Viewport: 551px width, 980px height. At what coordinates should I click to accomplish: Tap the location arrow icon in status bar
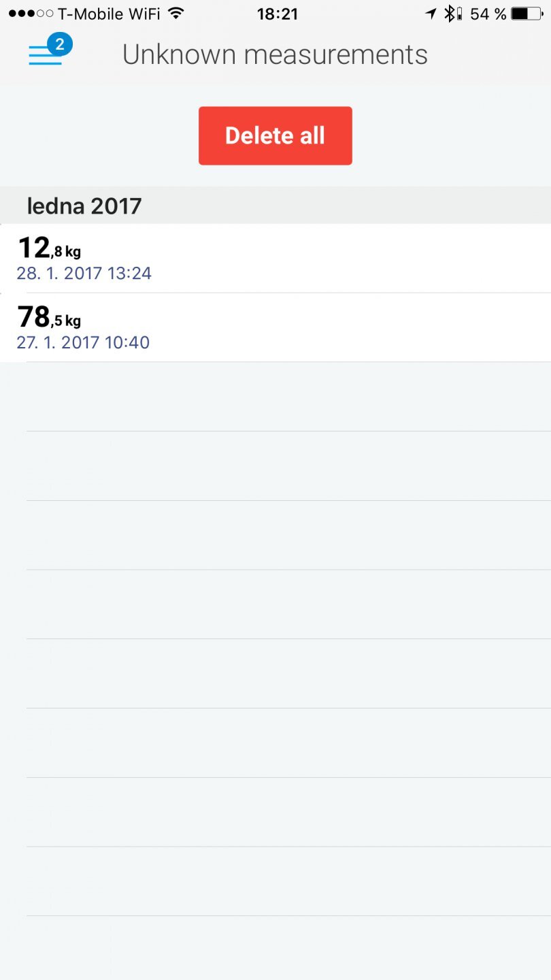click(x=431, y=14)
